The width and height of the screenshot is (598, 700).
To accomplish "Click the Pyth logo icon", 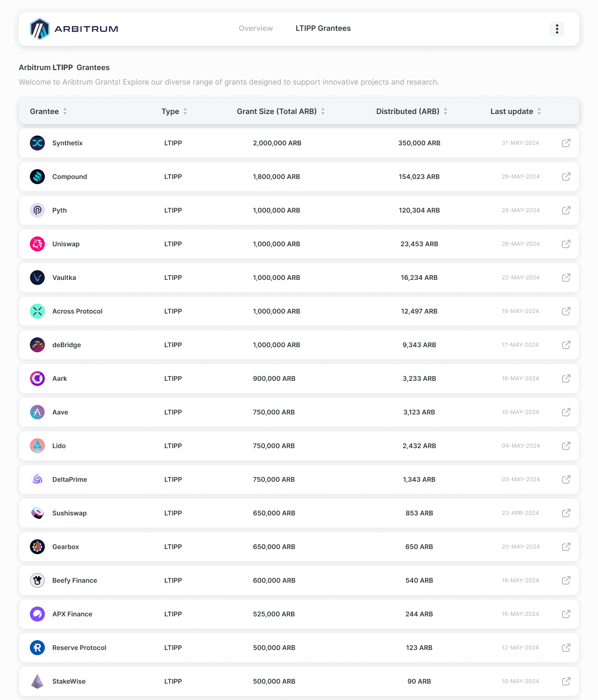I will (37, 210).
